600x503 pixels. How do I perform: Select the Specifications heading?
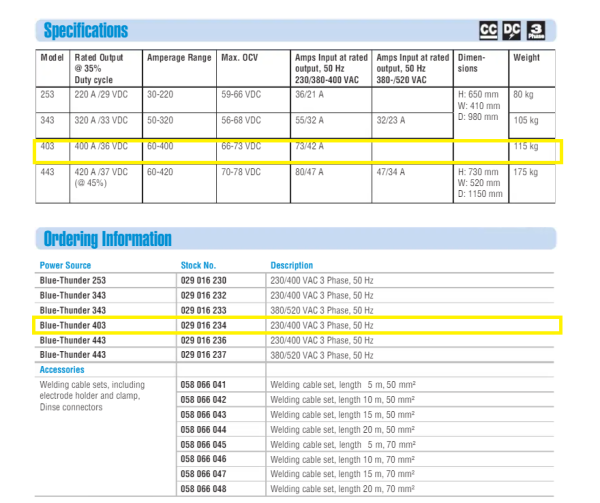pyautogui.click(x=86, y=30)
